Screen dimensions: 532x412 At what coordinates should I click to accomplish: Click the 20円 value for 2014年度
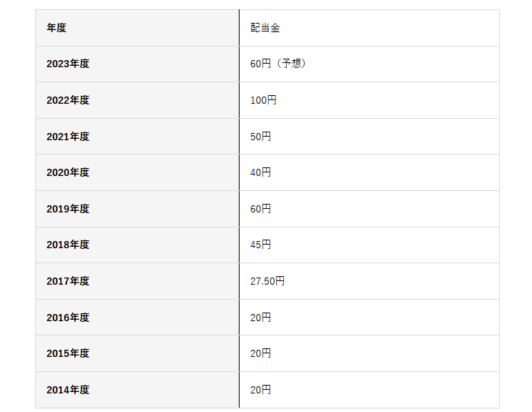point(260,390)
